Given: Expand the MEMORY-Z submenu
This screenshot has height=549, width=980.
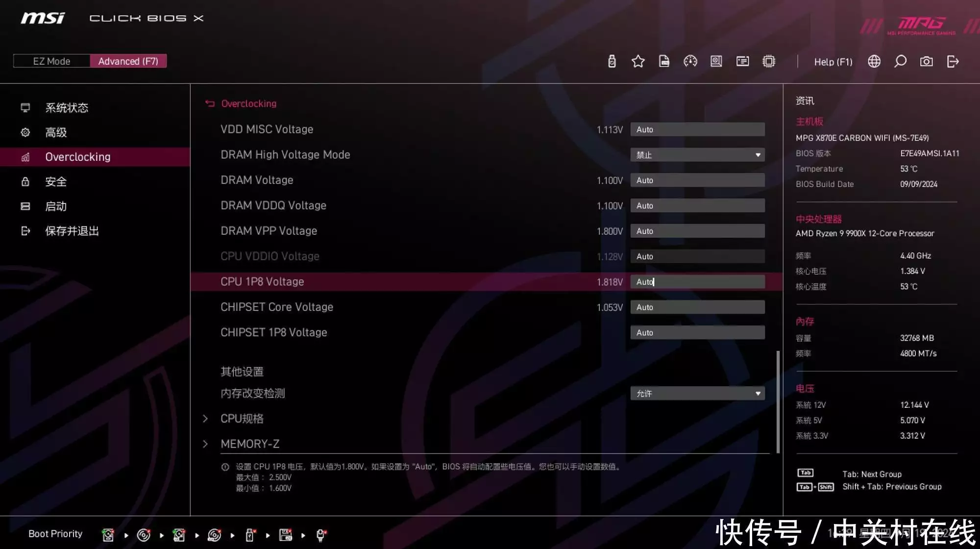Looking at the screenshot, I should 250,444.
